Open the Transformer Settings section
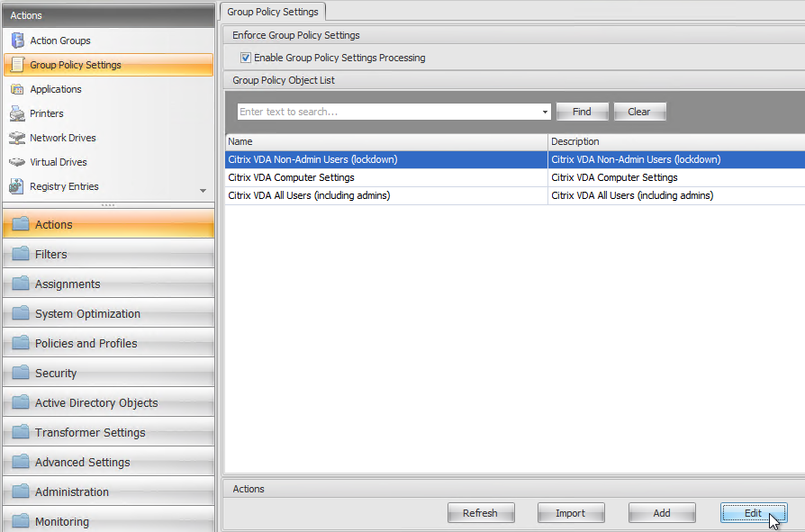The width and height of the screenshot is (805, 532). [108, 432]
